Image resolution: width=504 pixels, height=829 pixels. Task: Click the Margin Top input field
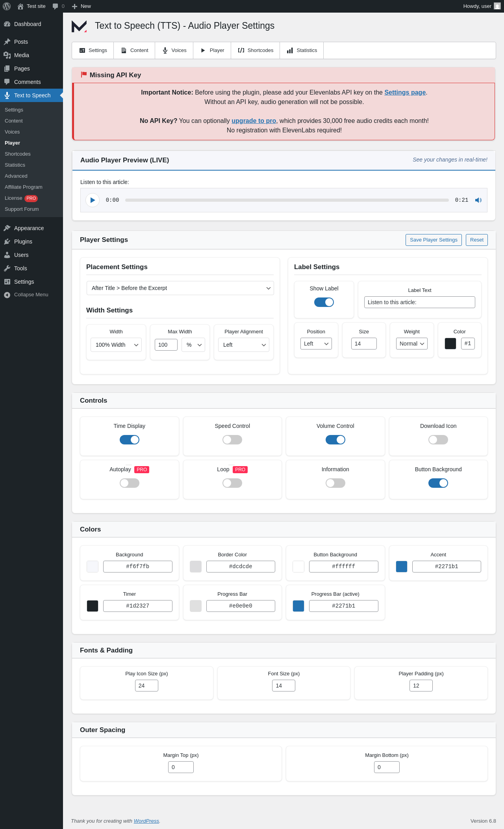[181, 767]
